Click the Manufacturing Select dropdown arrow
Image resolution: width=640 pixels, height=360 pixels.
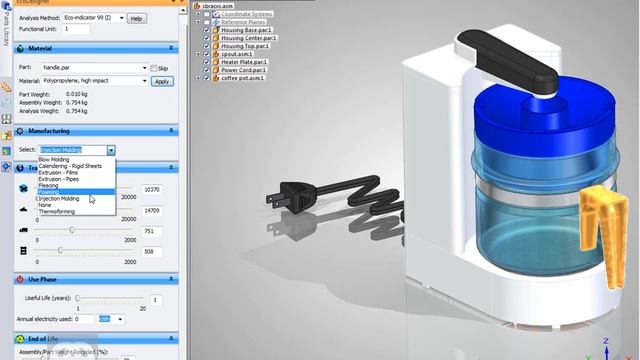click(x=111, y=150)
